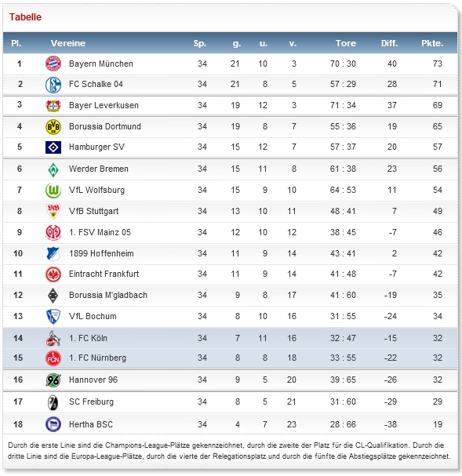Click the Bayern München club crest

pyautogui.click(x=53, y=64)
